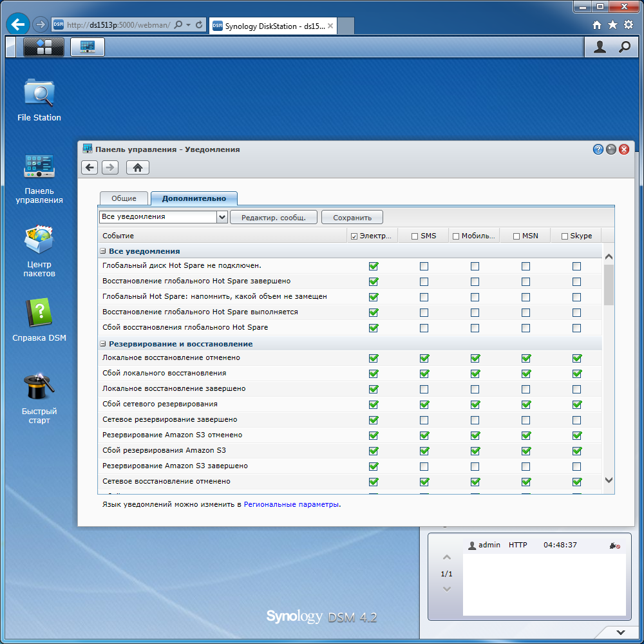Click the browser forward arrow
The height and width of the screenshot is (644, 644).
pos(40,24)
